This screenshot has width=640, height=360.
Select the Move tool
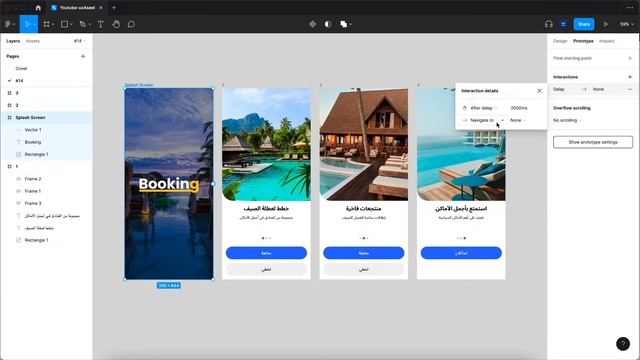pos(27,24)
